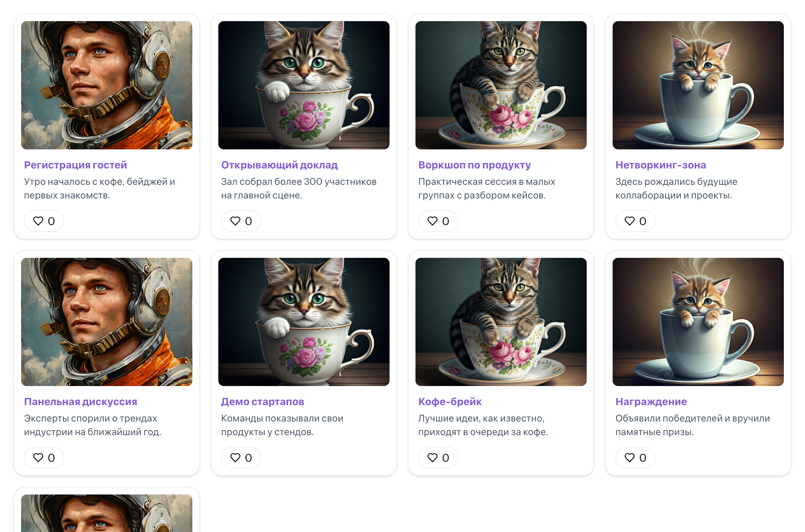Click the Кофе-брейк heading
805x532 pixels.
pyautogui.click(x=450, y=402)
